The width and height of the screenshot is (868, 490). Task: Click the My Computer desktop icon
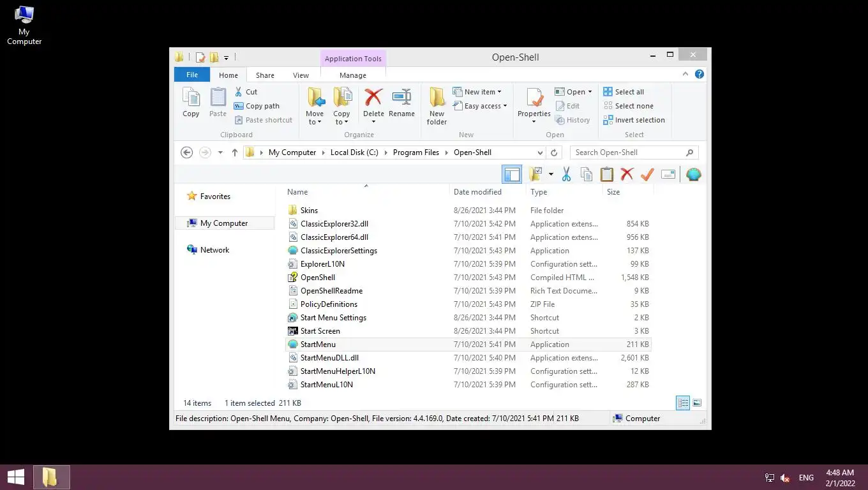tap(24, 26)
